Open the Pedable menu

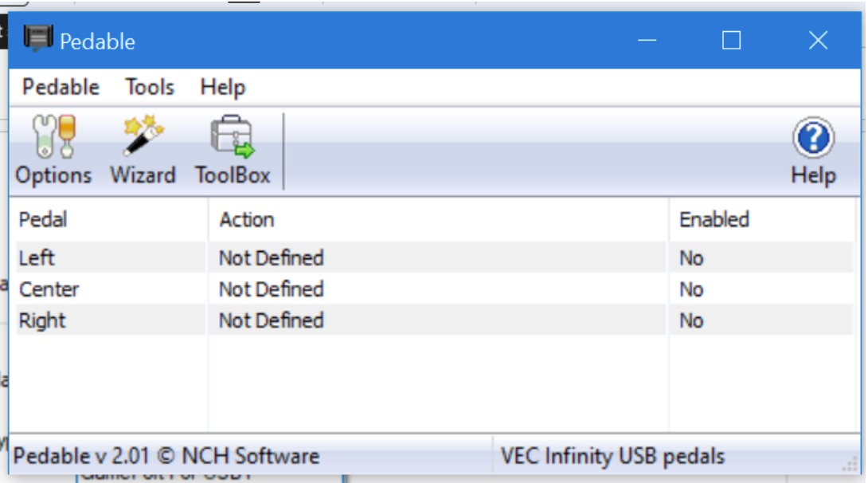click(61, 87)
